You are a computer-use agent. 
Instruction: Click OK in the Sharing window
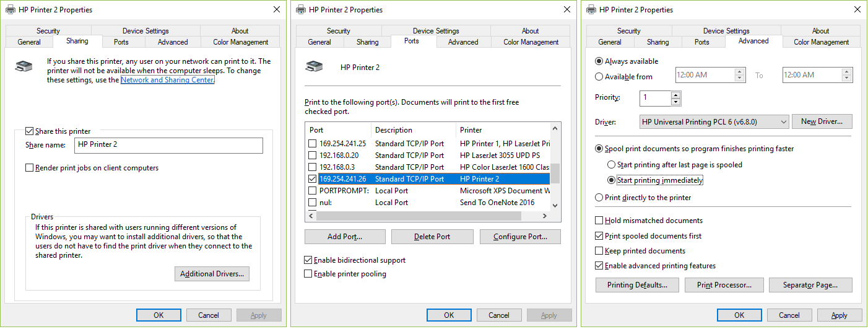158,315
